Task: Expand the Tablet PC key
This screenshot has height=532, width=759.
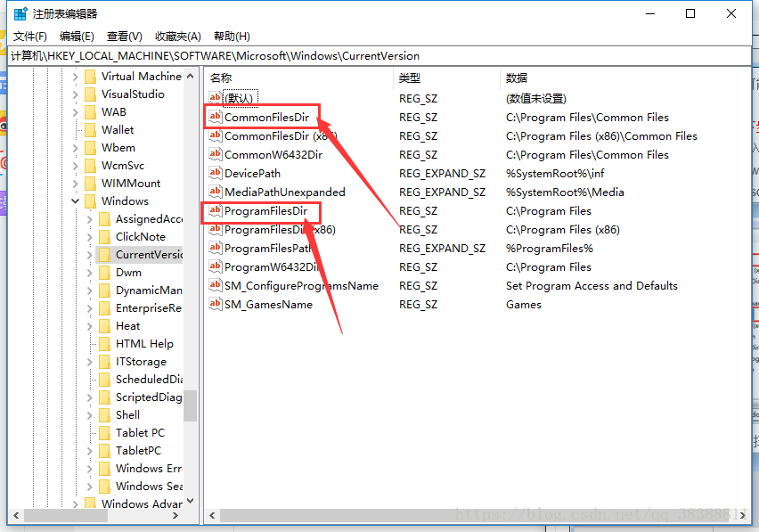Action: 90,433
